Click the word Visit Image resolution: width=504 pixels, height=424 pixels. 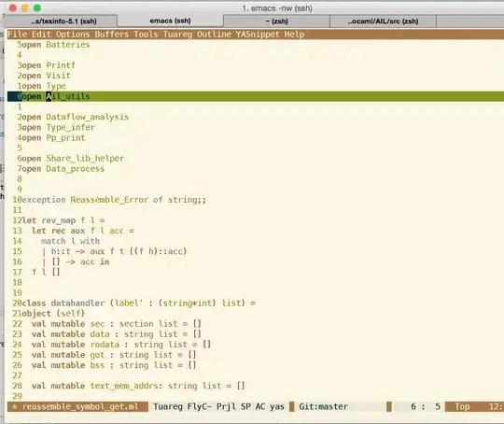58,76
